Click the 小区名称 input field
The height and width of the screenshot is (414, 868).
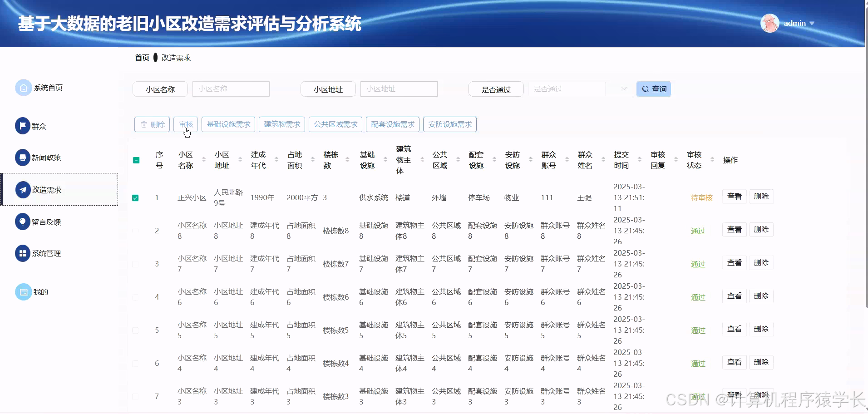click(231, 89)
